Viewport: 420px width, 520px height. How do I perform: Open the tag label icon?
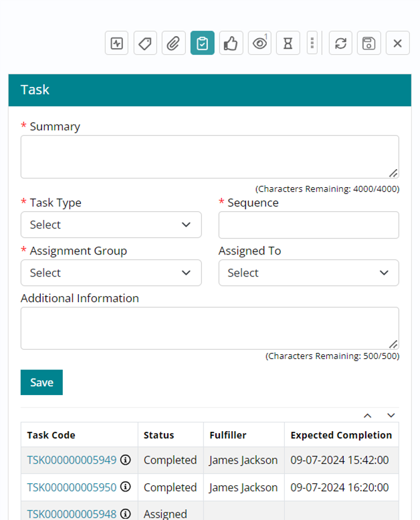pos(145,43)
